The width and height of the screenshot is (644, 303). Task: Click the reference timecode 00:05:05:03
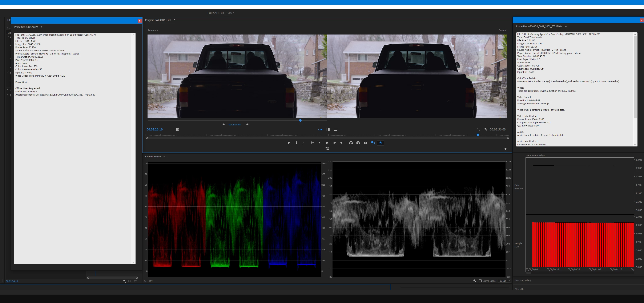coord(234,125)
